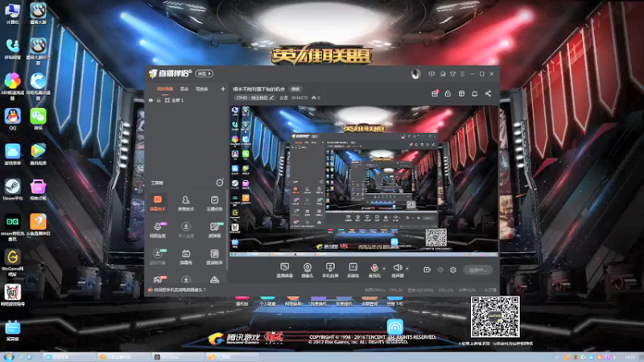This screenshot has height=362, width=644.
Task: Open the 弹幕助手 tool in the toolbox
Action: coord(157,204)
